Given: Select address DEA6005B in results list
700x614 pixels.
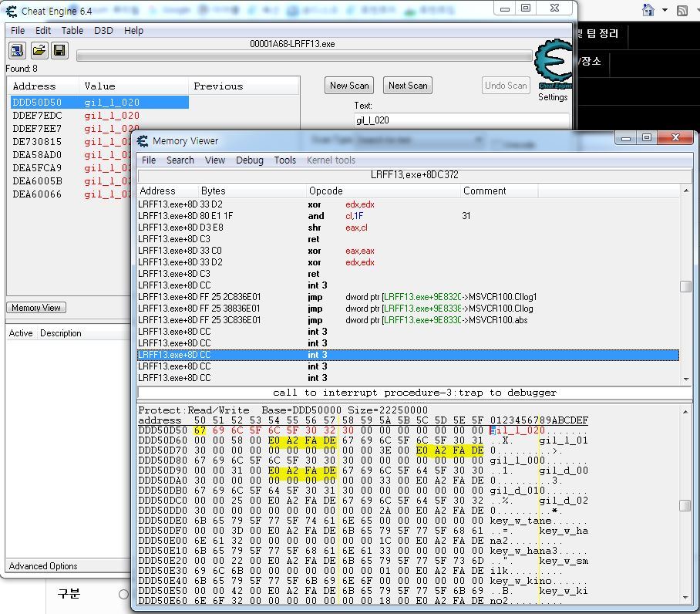Looking at the screenshot, I should (x=72, y=180).
